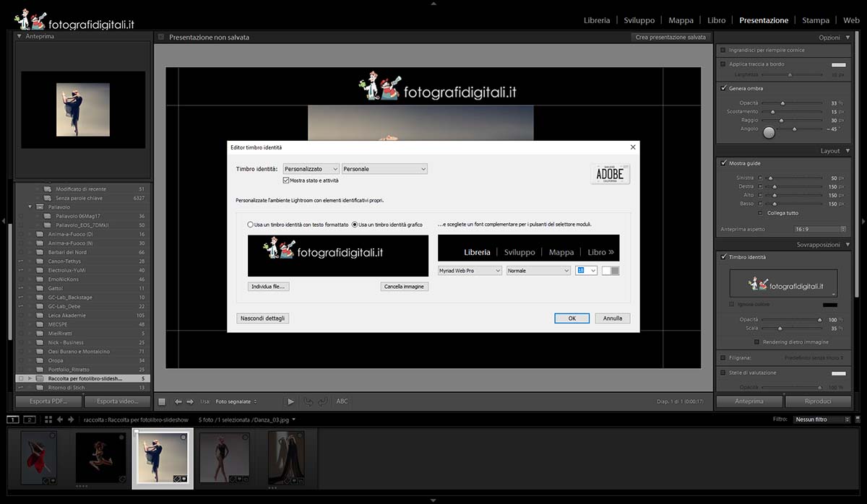
Task: Click the shadow Angolo angle dial
Action: 769,132
